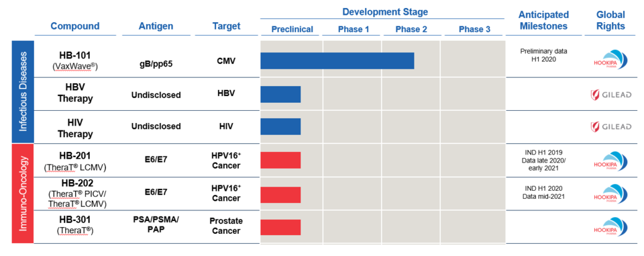Click the Preliminary data H1 2020 milestone
The image size is (644, 256).
click(x=543, y=55)
